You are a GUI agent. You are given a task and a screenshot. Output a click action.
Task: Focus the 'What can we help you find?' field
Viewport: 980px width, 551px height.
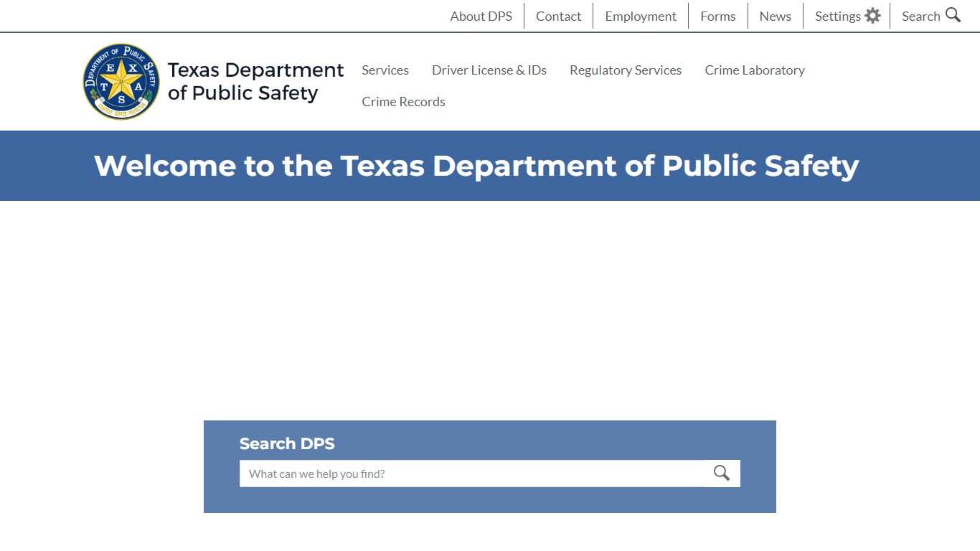click(472, 474)
